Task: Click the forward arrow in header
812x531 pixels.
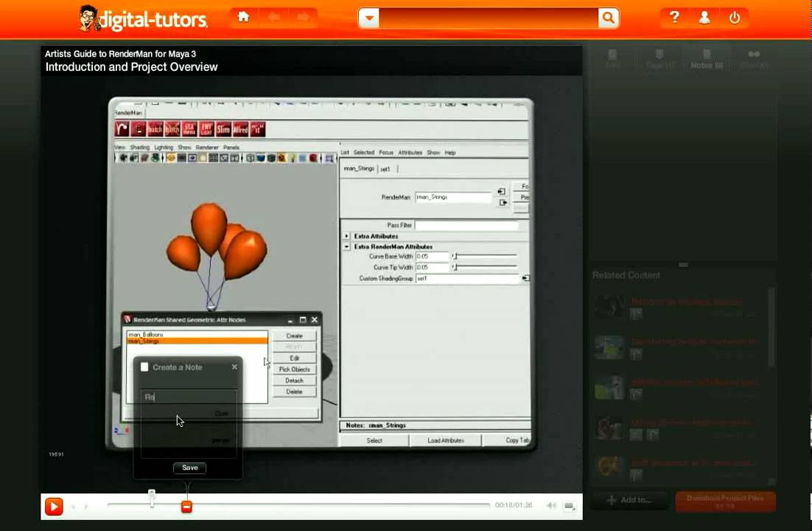Action: [303, 17]
